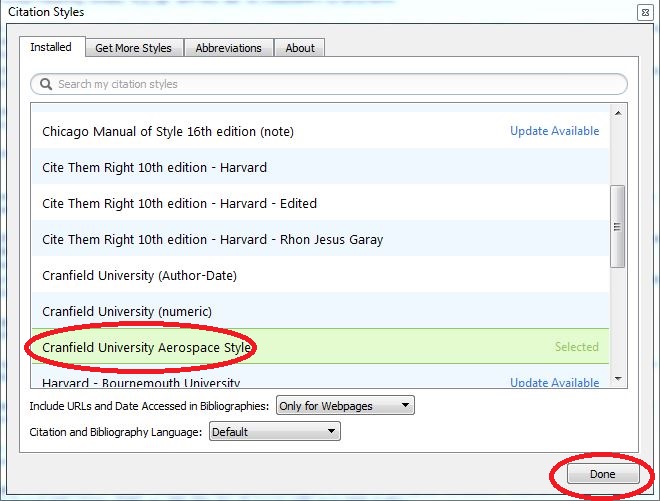Click Update Available for Harvard Bournemouth
The image size is (660, 501).
(554, 382)
